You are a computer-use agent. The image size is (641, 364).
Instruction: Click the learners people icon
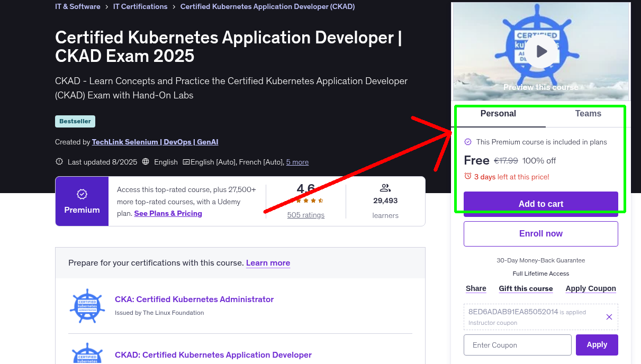pos(385,188)
